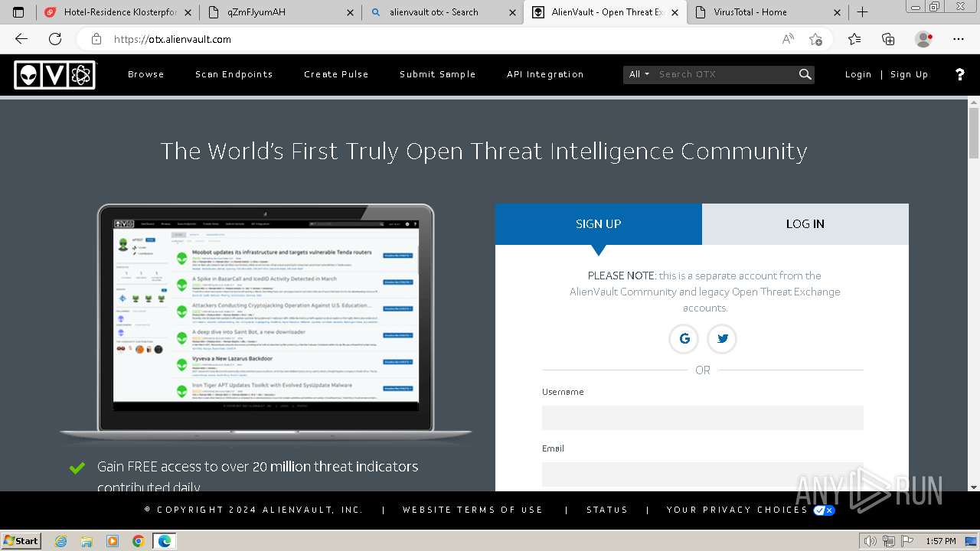The image size is (980, 551).
Task: Open the Windows Start menu
Action: [x=21, y=540]
